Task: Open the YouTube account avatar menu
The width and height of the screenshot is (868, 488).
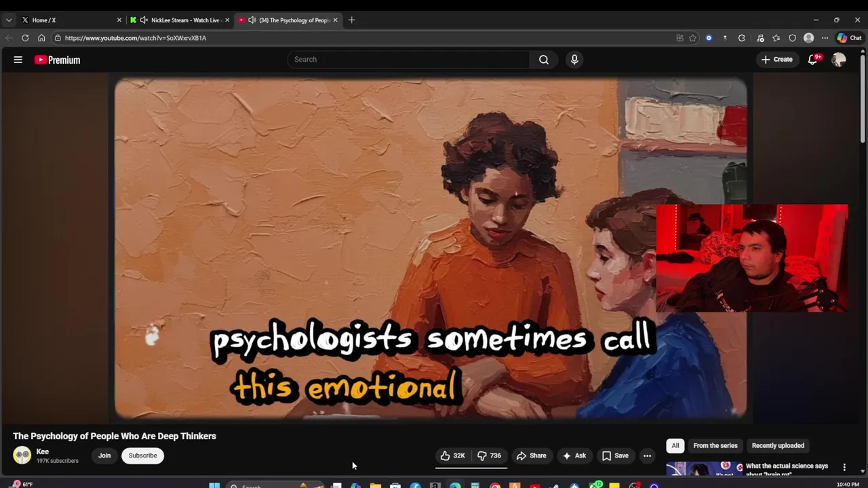Action: pos(839,60)
